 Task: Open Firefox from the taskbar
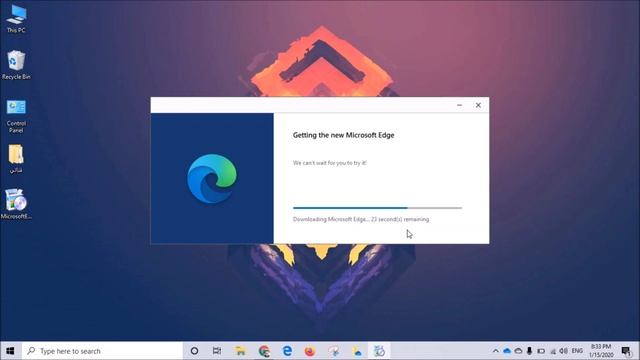(x=310, y=351)
